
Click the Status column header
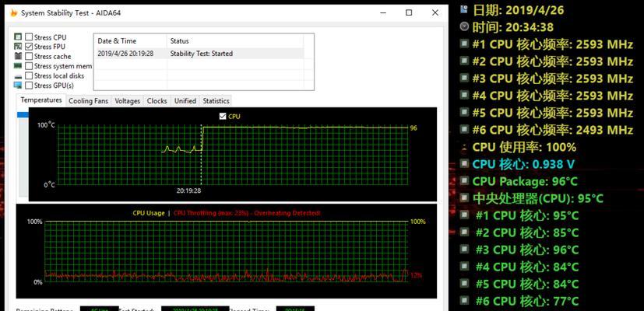[235, 41]
